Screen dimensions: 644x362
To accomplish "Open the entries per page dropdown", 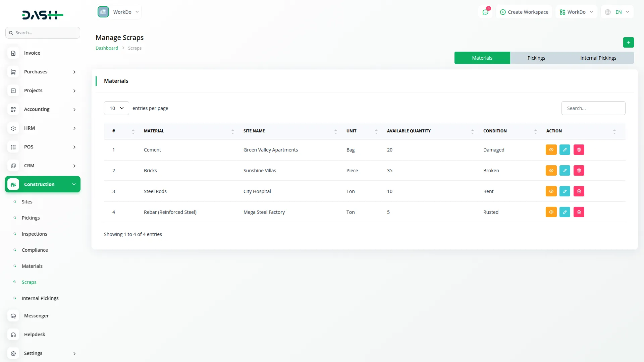I will click(x=116, y=108).
